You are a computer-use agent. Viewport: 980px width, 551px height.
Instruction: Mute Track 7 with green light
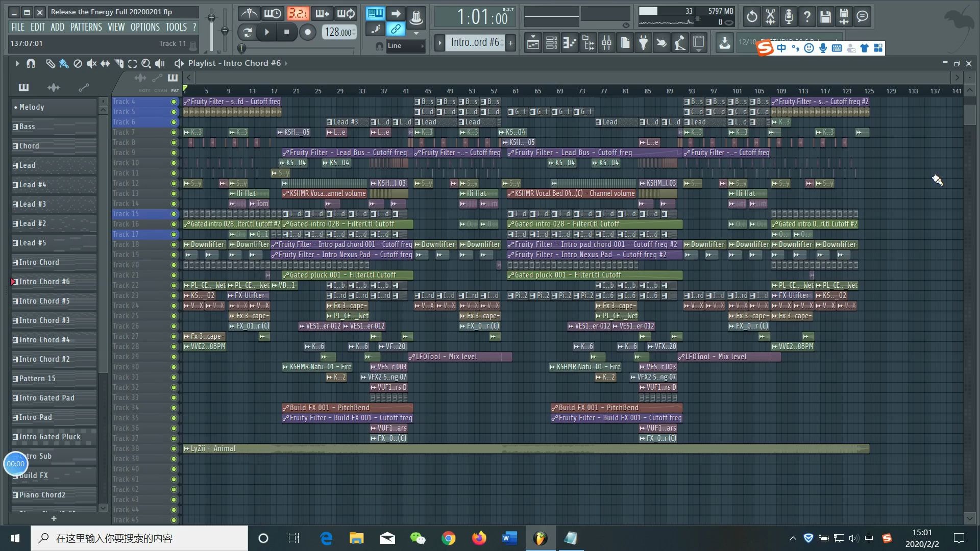[174, 132]
